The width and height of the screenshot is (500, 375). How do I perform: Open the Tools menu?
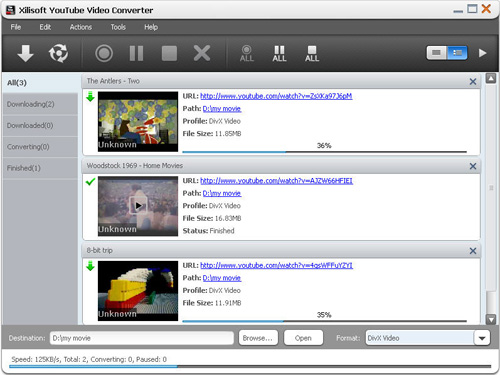click(118, 27)
